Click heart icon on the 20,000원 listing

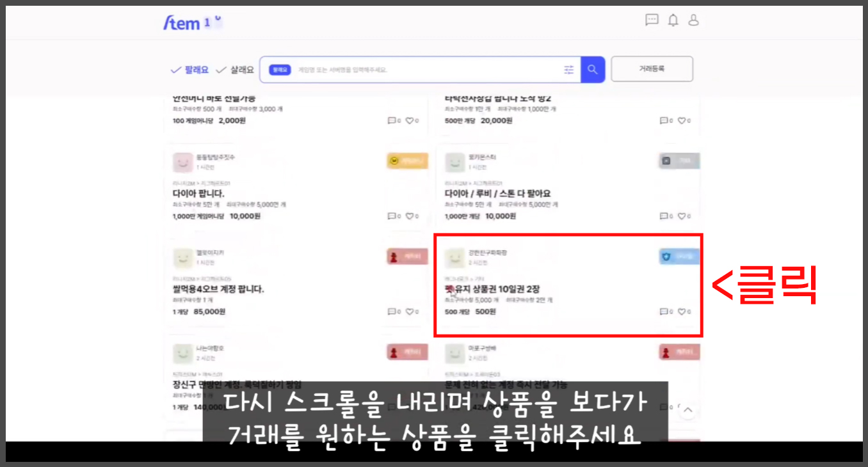(x=682, y=120)
